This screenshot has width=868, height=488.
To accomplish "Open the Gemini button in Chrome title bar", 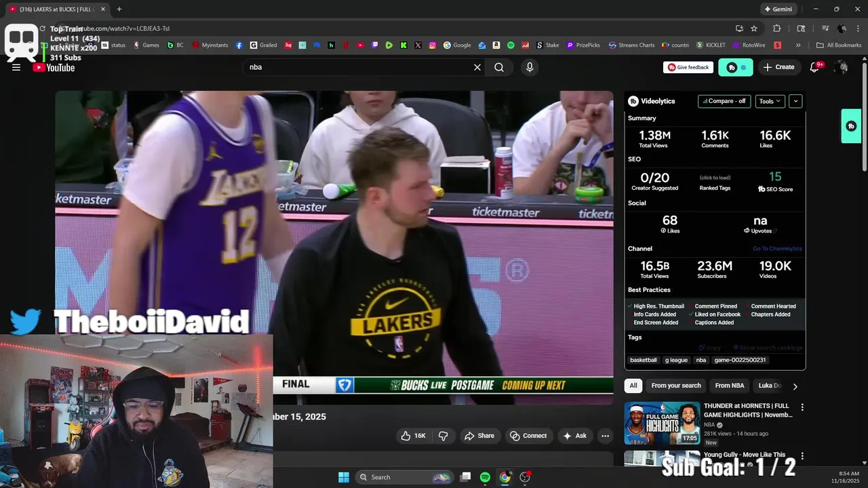I will (x=778, y=9).
